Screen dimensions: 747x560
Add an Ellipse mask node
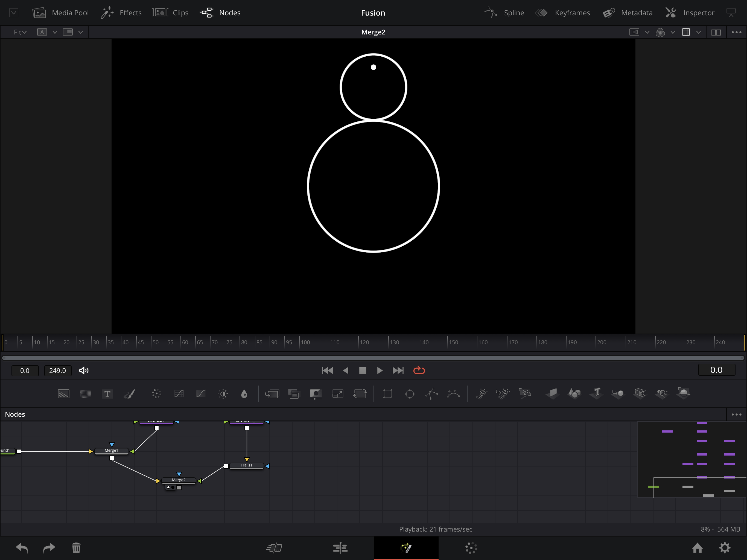click(410, 394)
